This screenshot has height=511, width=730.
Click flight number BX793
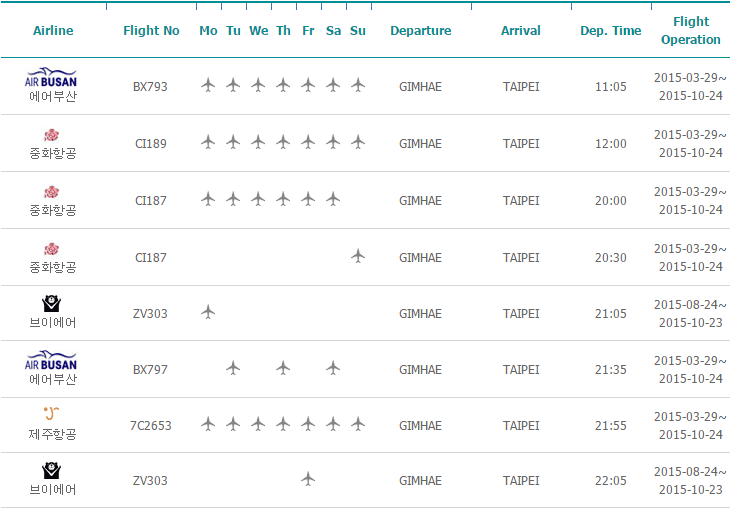[151, 87]
